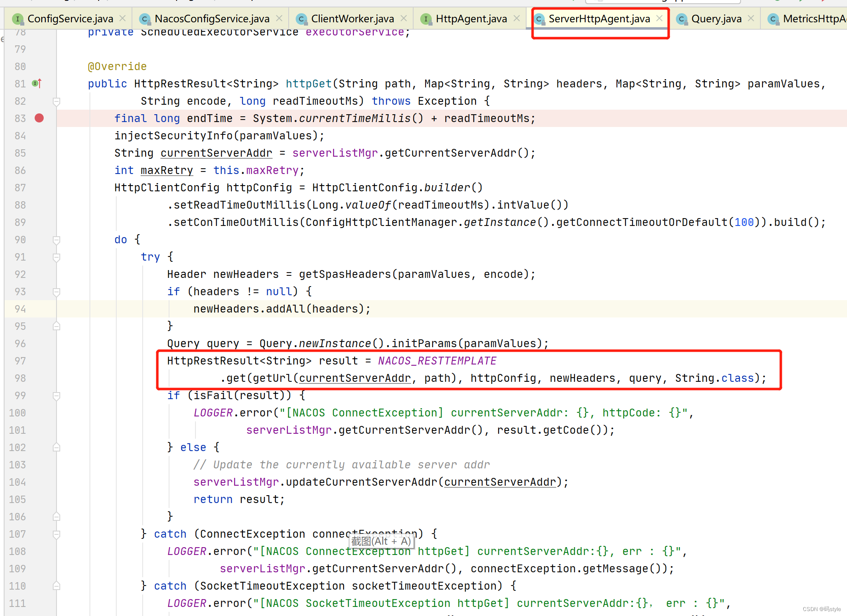Click the class icon on ClientWorker.java tab
Image resolution: width=847 pixels, height=616 pixels.
[x=301, y=19]
